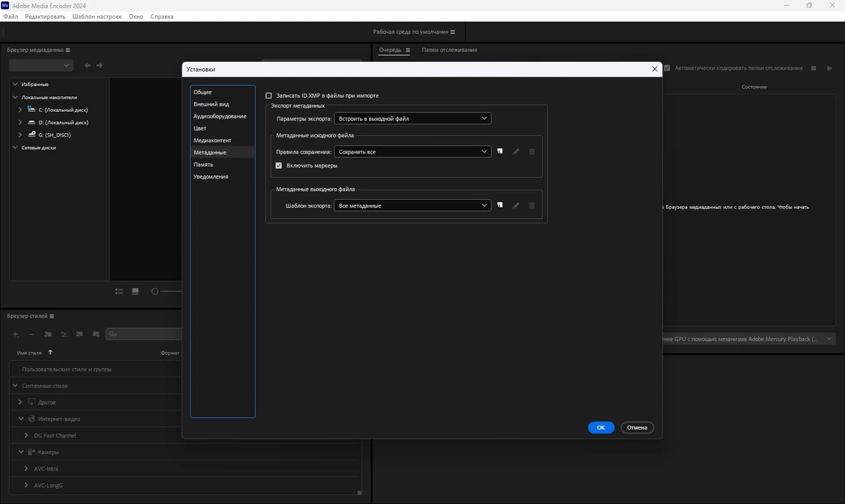Screen dimensions: 845x504
Task: Click the sort arrow next to Имя стиля
Action: tap(50, 352)
